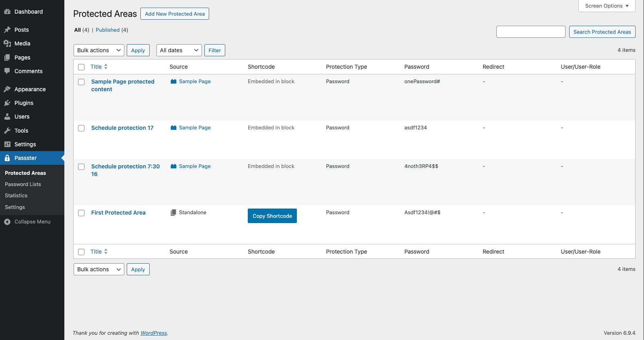Viewport: 644px width, 340px height.
Task: Click the Appearance paintbrush icon
Action: [x=7, y=89]
